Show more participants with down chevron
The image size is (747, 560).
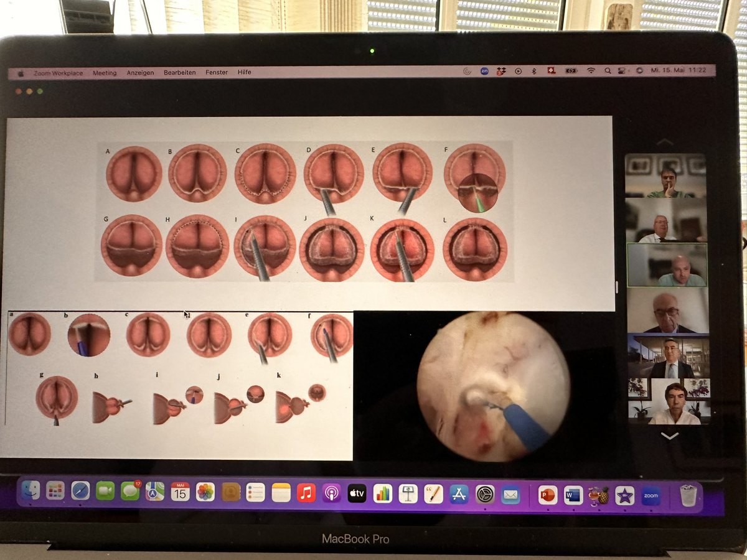point(669,436)
